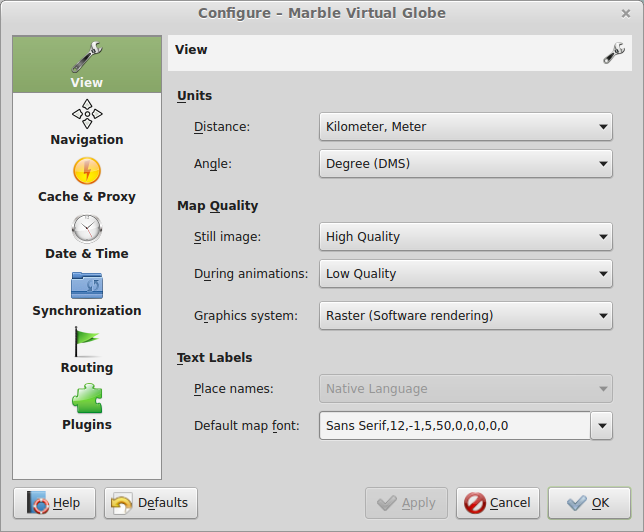
Task: Open Date & Time clock icon
Action: coord(87,228)
